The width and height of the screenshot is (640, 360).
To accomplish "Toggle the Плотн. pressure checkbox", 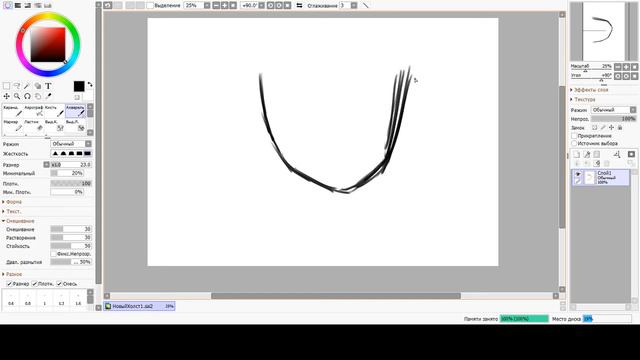I will tap(35, 284).
